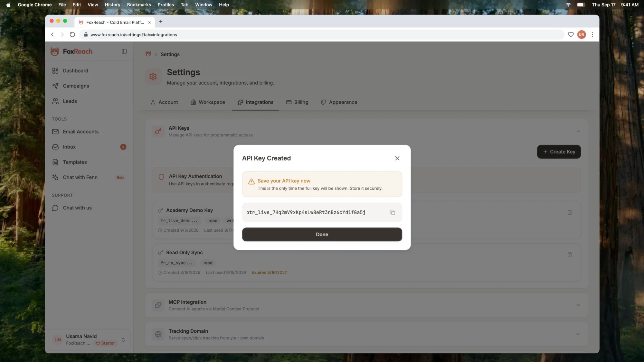Open the History menu

coord(112,5)
